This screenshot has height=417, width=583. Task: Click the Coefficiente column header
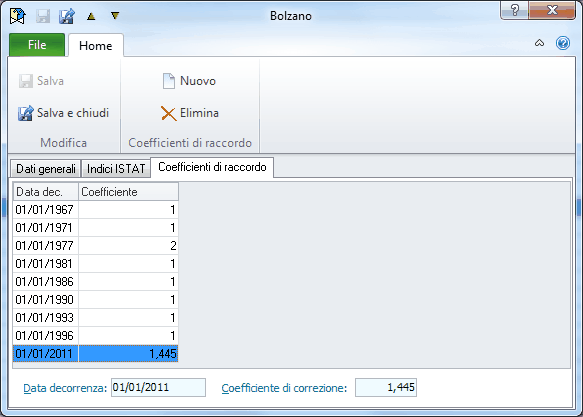coord(128,192)
